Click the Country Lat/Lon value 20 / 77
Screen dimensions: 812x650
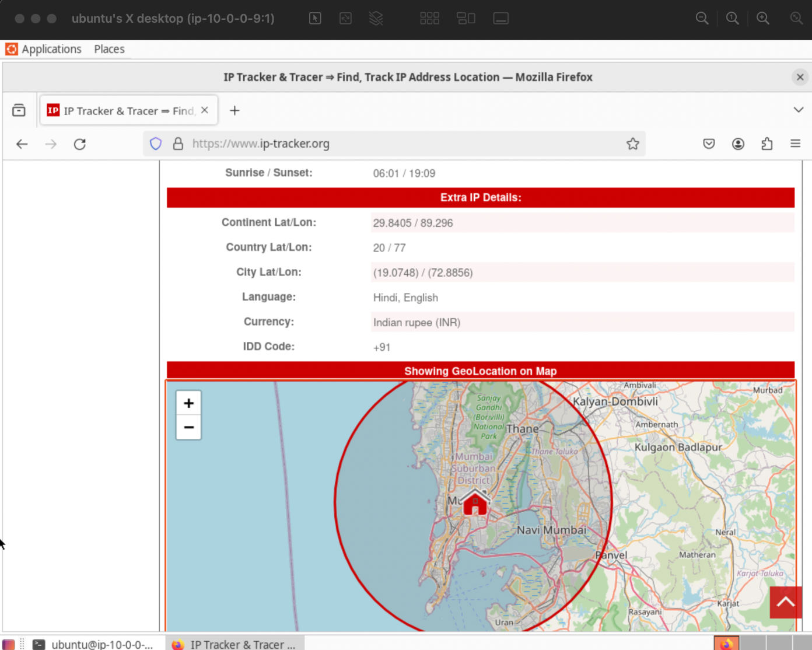pos(389,248)
